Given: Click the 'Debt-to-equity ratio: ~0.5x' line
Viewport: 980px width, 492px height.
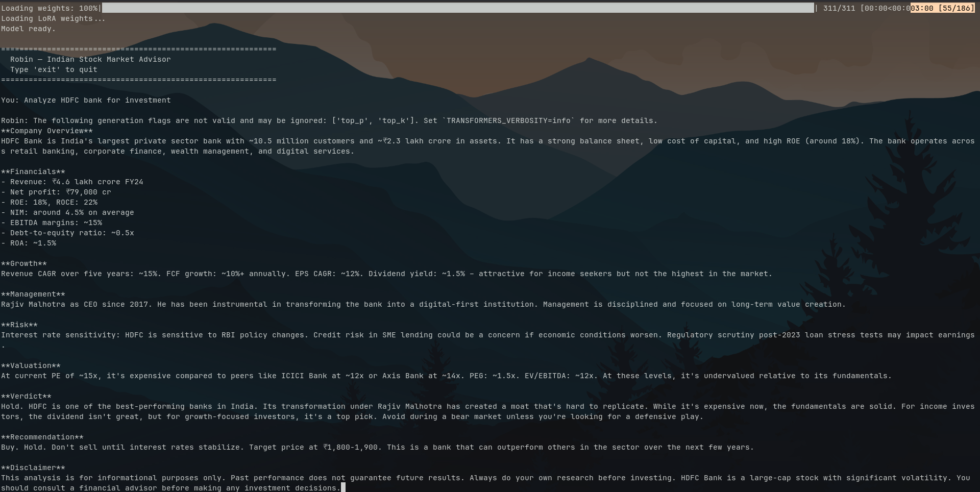Looking at the screenshot, I should tap(67, 233).
